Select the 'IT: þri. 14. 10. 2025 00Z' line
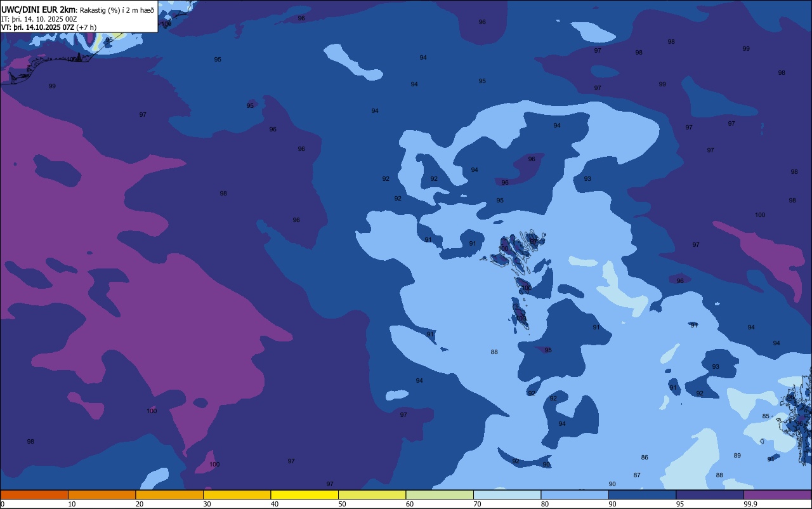The image size is (812, 509). pyautogui.click(x=39, y=19)
